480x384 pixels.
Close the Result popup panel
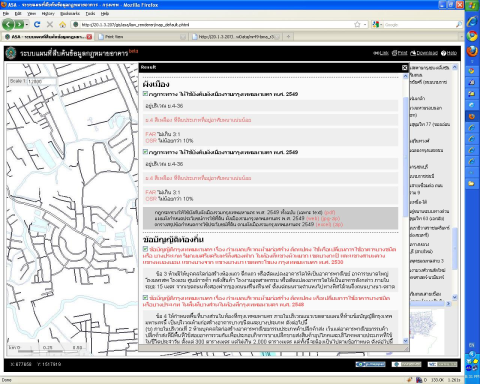[x=404, y=68]
